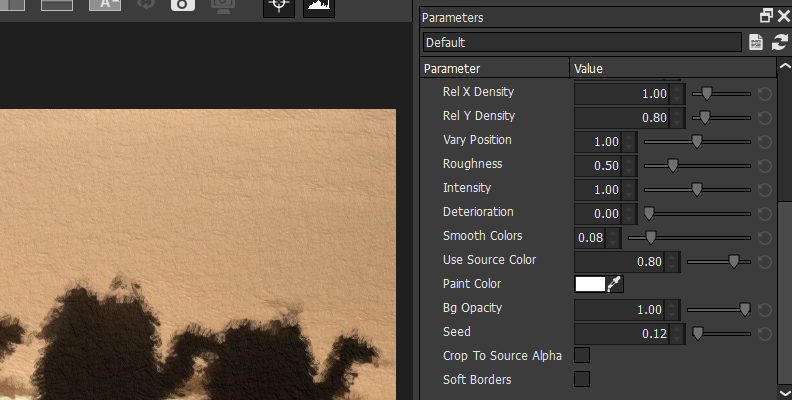Increase Smooth Colors using stepper up
The image size is (792, 400).
pos(613,233)
